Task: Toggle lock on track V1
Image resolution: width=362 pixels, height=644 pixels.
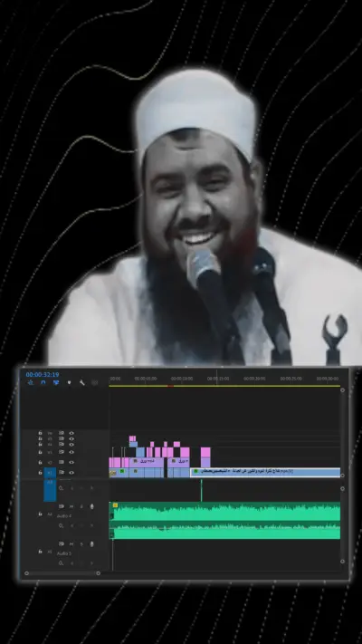Action: pyautogui.click(x=40, y=472)
